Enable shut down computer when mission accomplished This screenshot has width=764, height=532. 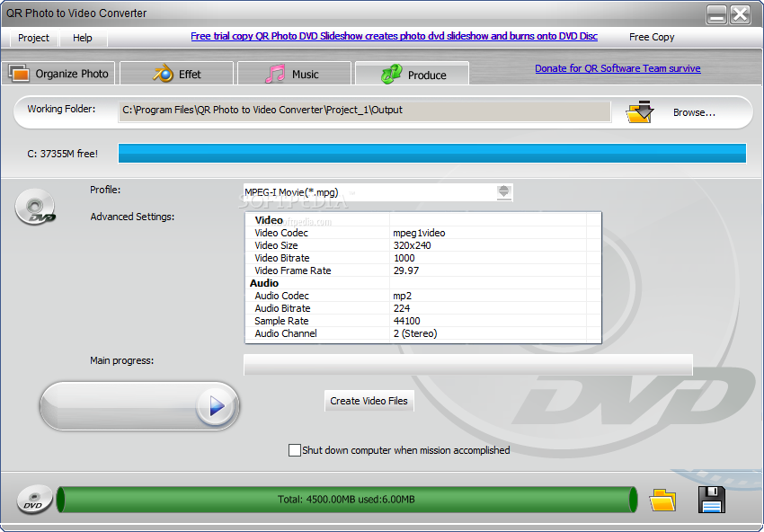[x=294, y=450]
